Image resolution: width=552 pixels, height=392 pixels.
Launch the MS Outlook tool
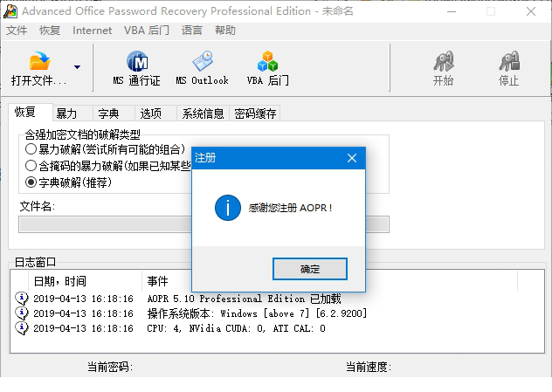202,68
